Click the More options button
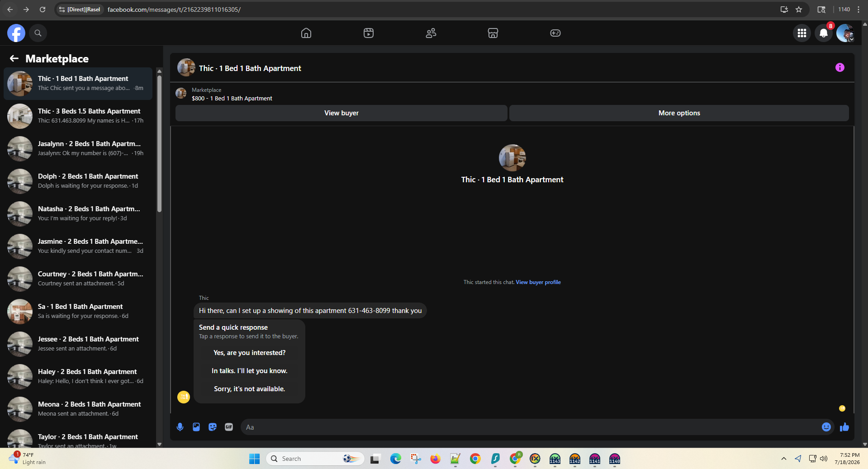 [679, 113]
